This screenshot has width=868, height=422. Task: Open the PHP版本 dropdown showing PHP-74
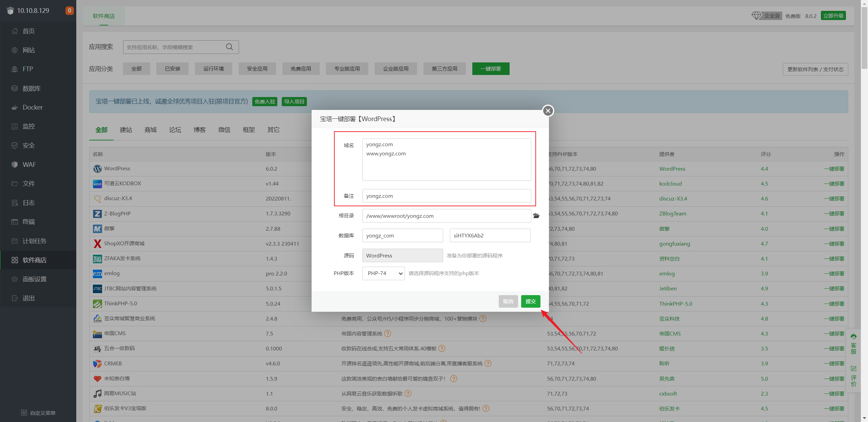click(383, 273)
